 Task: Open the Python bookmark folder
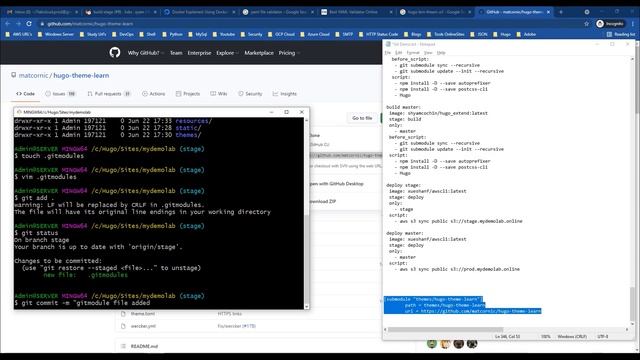(x=173, y=34)
